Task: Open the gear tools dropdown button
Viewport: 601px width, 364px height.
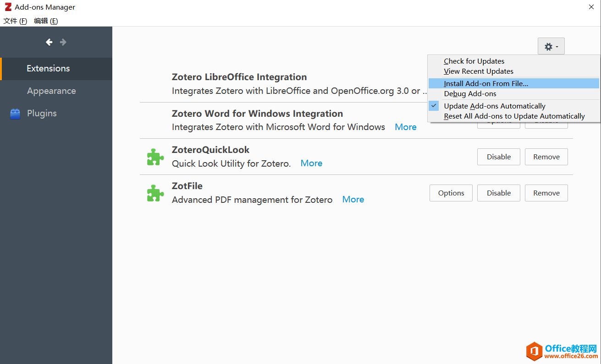Action: coord(551,46)
